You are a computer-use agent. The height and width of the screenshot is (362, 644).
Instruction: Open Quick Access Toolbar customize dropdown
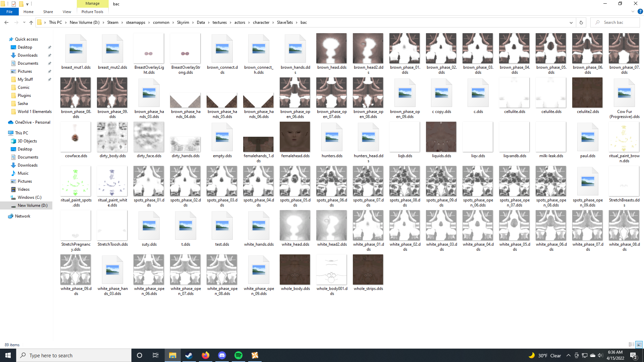pos(28,4)
